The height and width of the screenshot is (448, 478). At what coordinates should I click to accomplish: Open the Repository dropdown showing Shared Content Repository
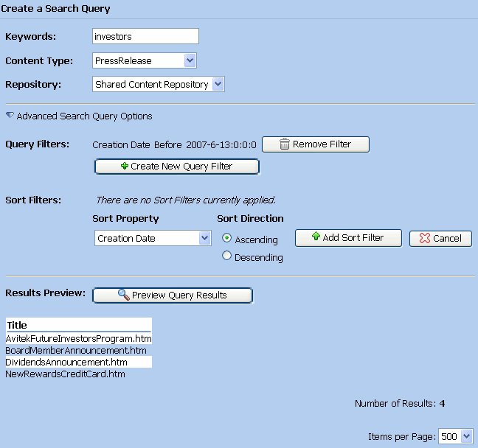(x=158, y=84)
